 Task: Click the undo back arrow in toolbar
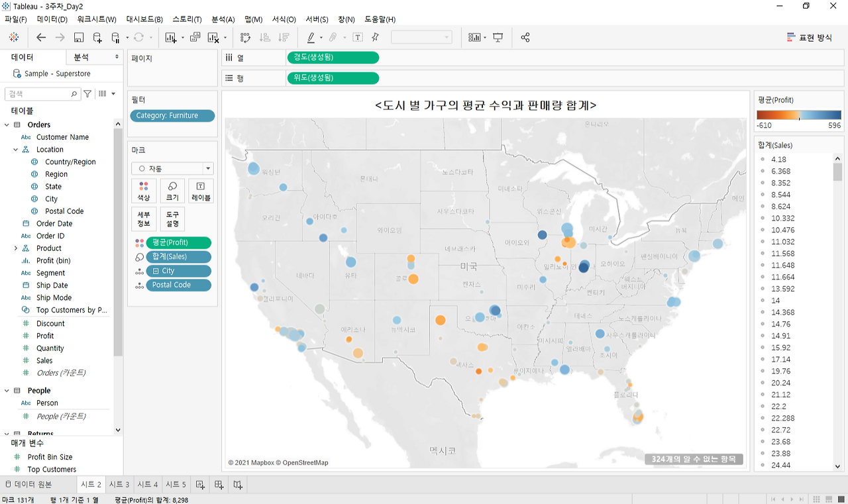(41, 38)
